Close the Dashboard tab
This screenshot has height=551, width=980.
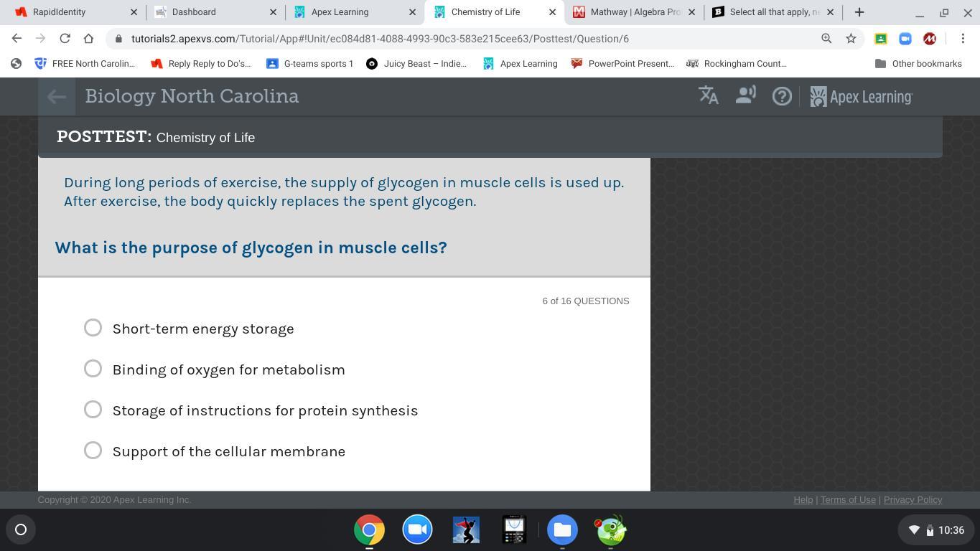(273, 12)
